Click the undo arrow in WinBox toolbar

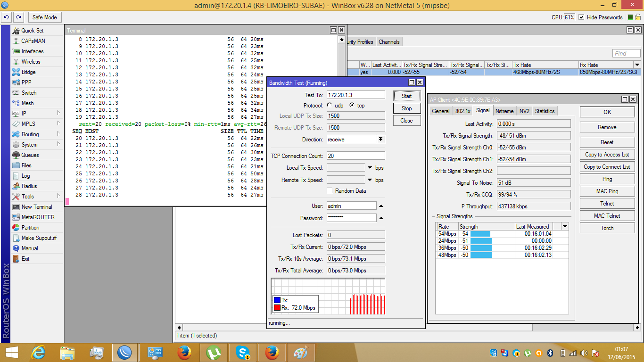[6, 17]
